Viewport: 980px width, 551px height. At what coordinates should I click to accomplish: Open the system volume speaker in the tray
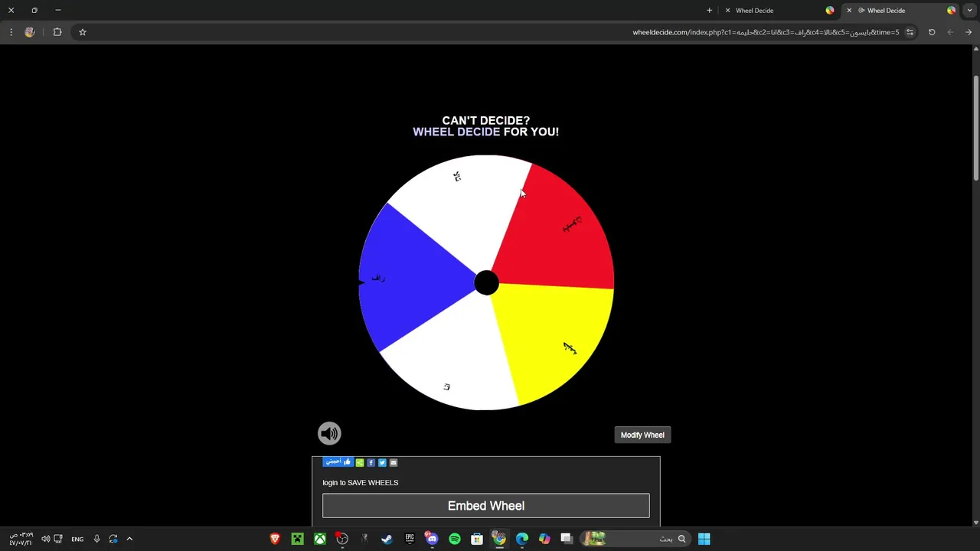(46, 539)
